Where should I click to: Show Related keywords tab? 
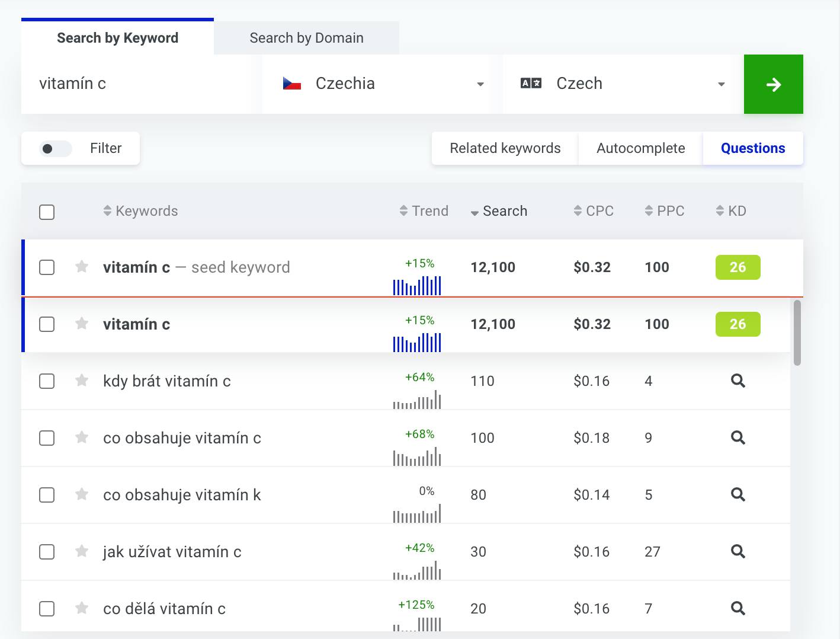pos(505,148)
